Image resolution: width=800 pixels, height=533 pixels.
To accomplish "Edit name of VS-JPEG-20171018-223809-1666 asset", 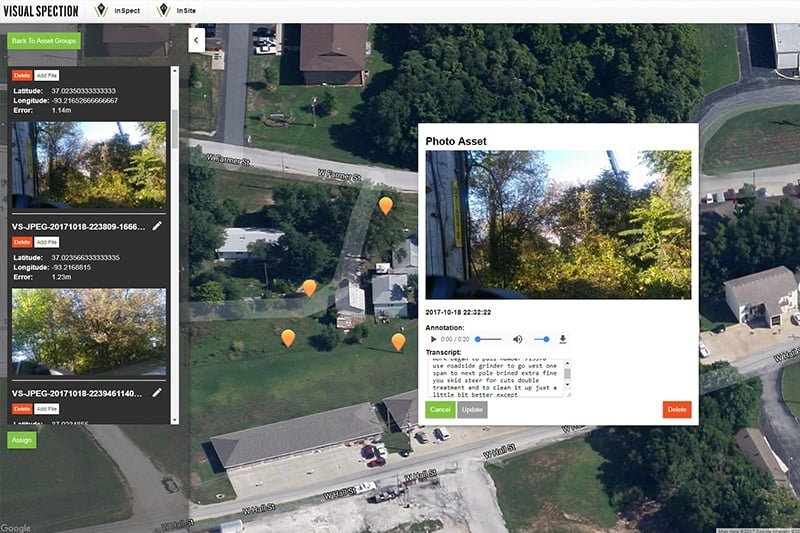I will click(x=157, y=225).
